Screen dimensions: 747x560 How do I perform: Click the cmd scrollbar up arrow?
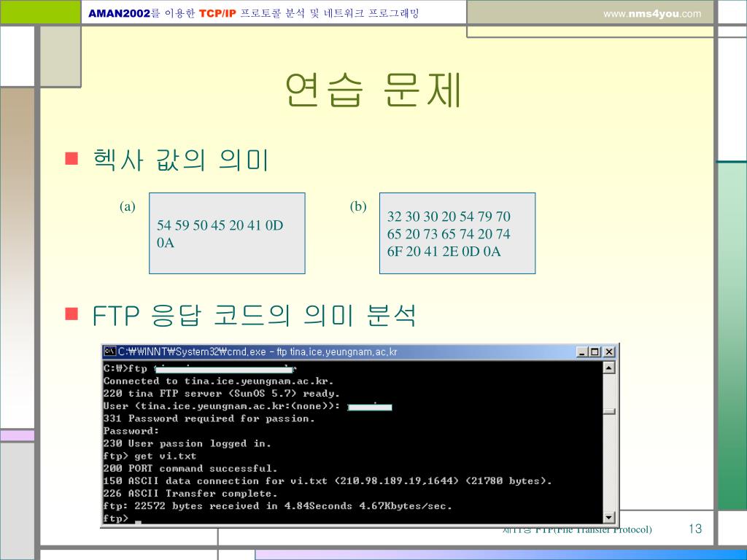(x=609, y=367)
